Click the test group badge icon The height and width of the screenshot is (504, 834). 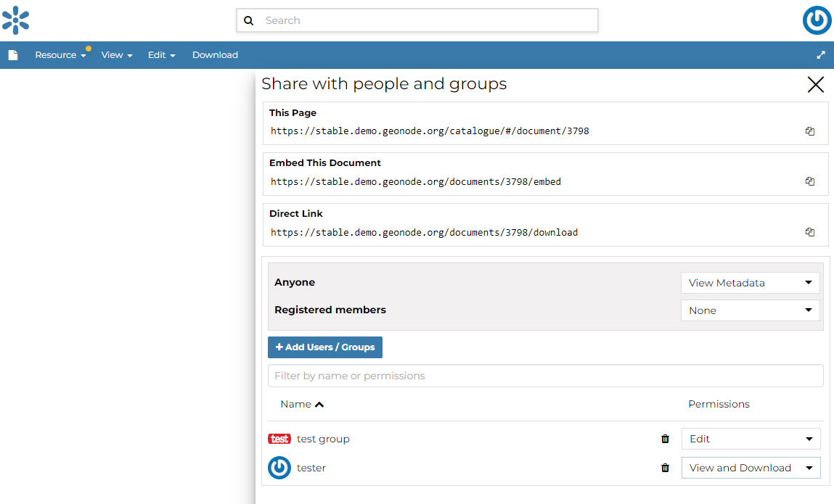coord(280,439)
